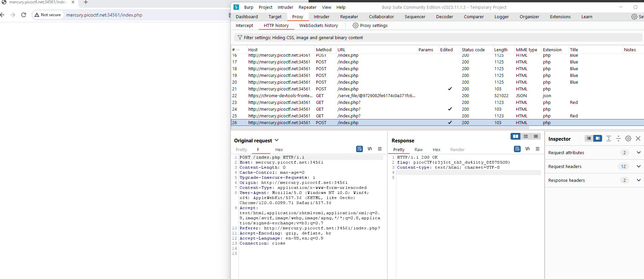Expand the Original request dropdown chevron
Viewport: 644px width, 279px height.
276,140
